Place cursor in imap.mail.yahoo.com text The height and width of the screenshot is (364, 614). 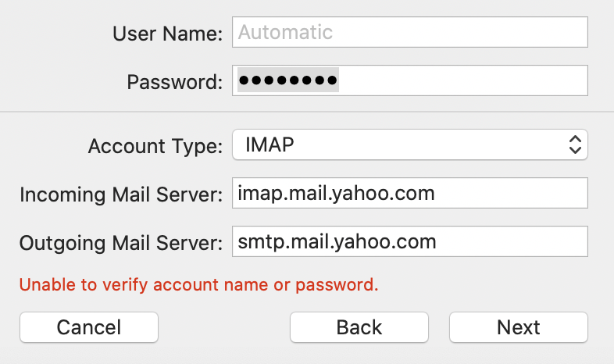pos(337,194)
